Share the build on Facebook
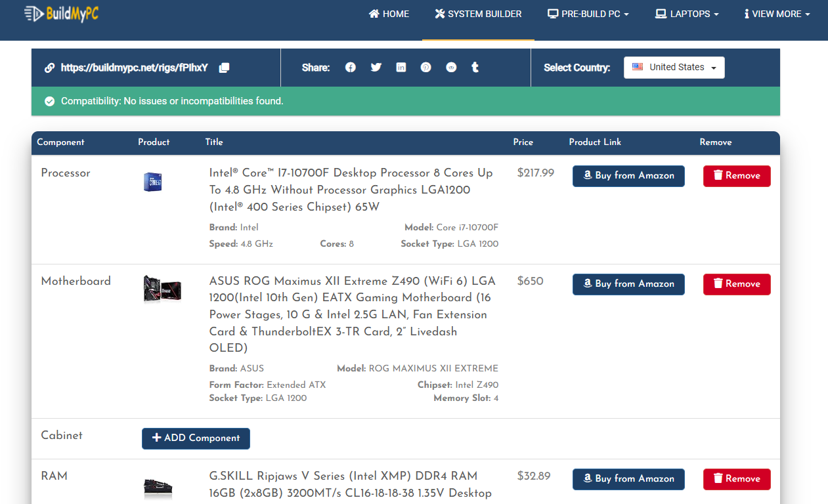The height and width of the screenshot is (504, 828). (x=351, y=67)
